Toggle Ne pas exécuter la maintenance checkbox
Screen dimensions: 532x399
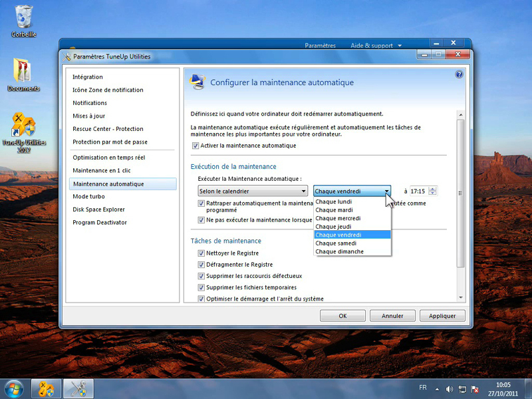[201, 220]
